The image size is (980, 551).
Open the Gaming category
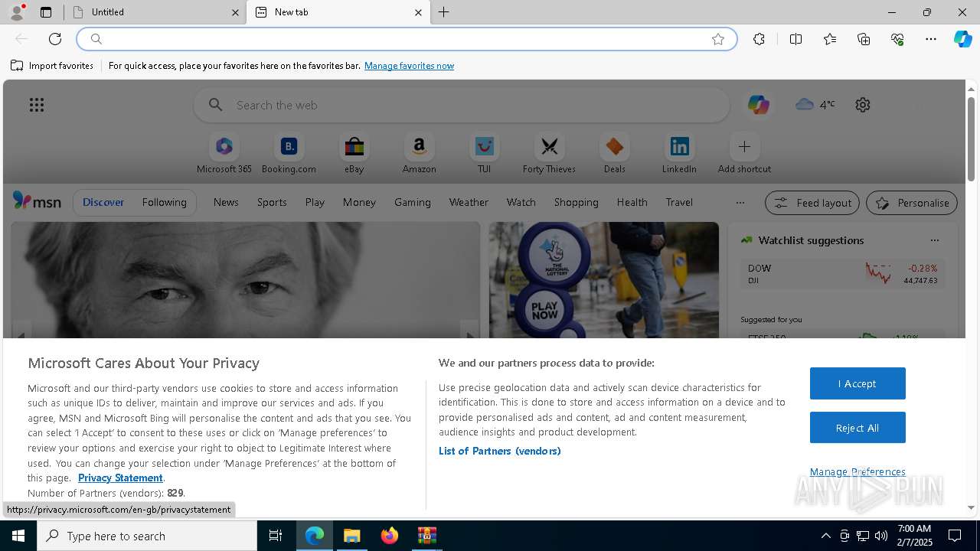(x=413, y=202)
